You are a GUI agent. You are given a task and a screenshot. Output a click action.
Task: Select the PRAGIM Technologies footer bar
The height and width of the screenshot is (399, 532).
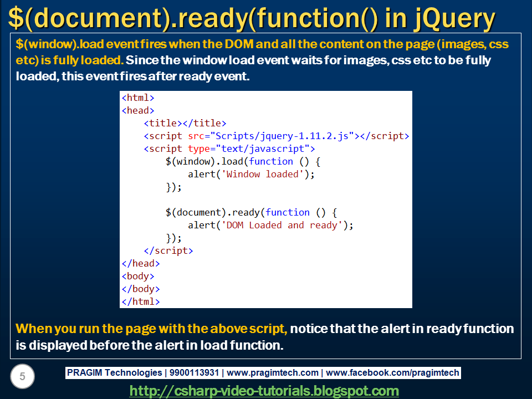(x=264, y=372)
